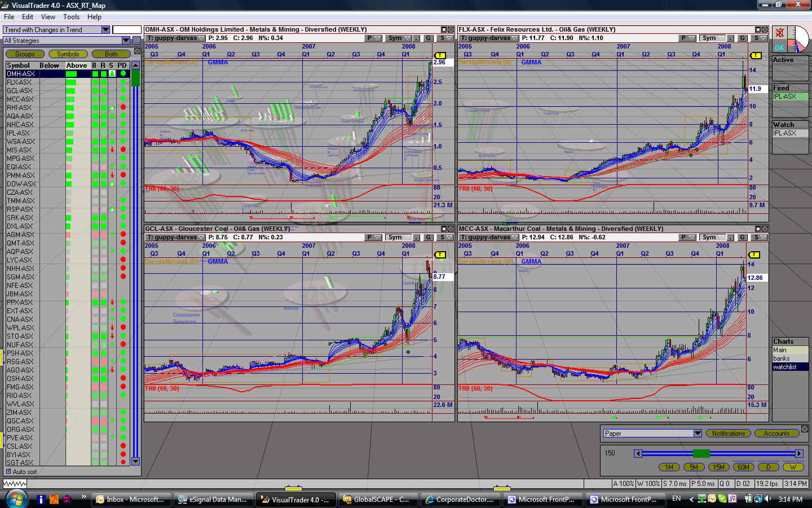Open the Edit menu
This screenshot has width=812, height=508.
[28, 17]
